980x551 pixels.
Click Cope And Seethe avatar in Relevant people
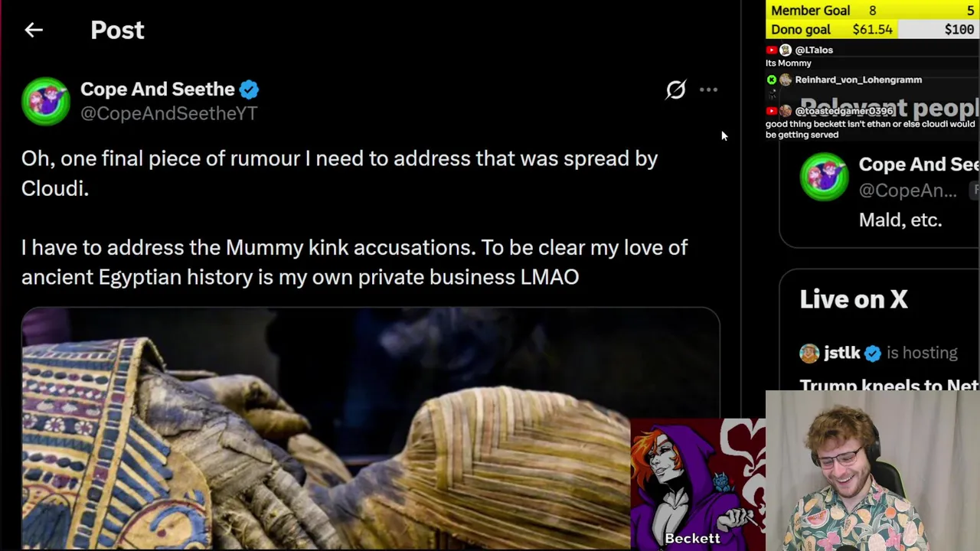824,178
